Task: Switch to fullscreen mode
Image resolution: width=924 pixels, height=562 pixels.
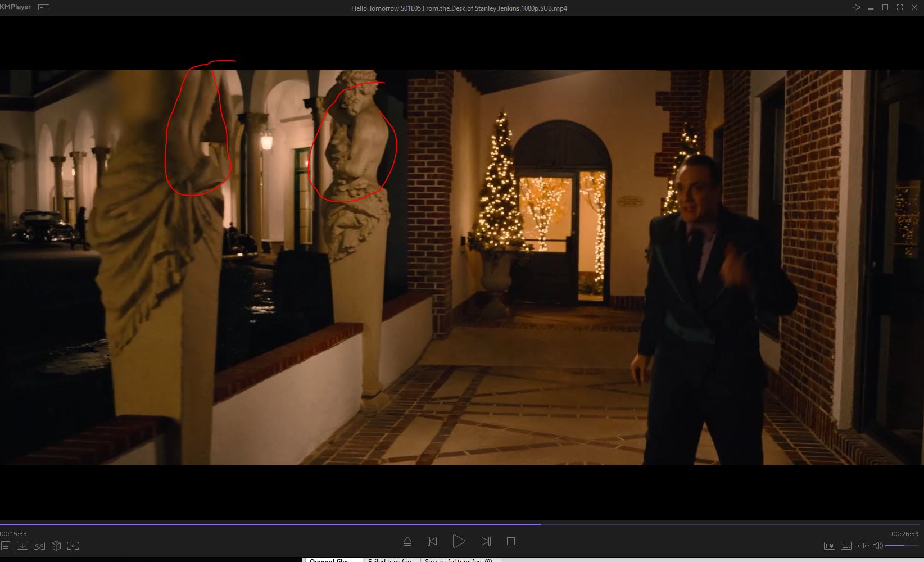Action: point(899,7)
